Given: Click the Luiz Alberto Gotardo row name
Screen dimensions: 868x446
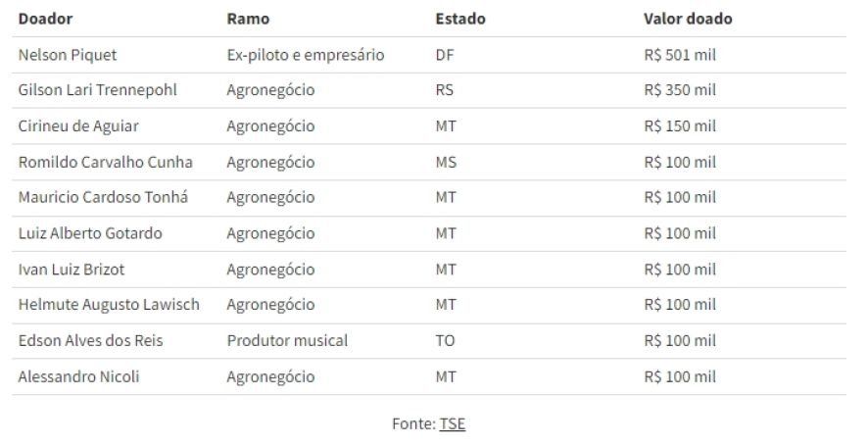Looking at the screenshot, I should coord(90,233).
